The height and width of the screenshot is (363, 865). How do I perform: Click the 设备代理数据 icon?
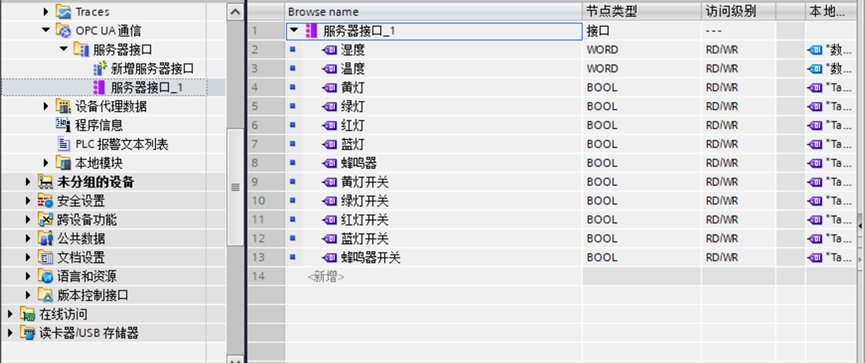[63, 106]
